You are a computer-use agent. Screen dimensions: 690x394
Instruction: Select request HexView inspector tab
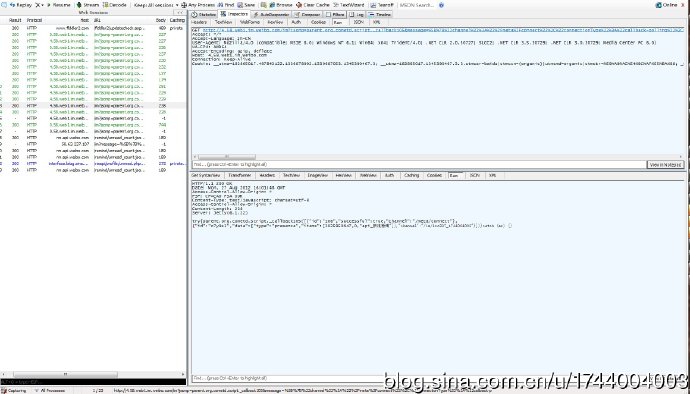pyautogui.click(x=275, y=22)
